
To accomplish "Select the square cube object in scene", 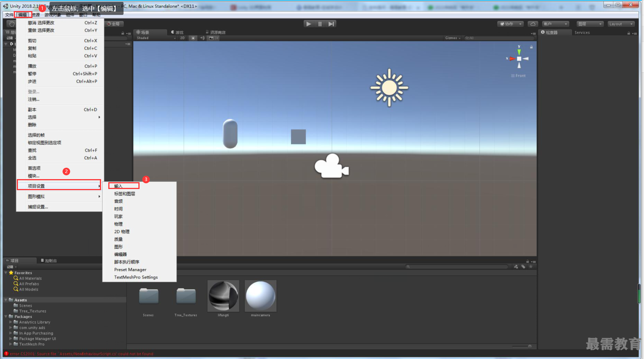I will pyautogui.click(x=298, y=137).
